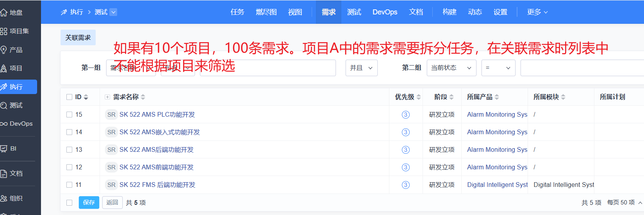
Task: Open the 每页 50 项 page size dropdown
Action: (x=624, y=203)
